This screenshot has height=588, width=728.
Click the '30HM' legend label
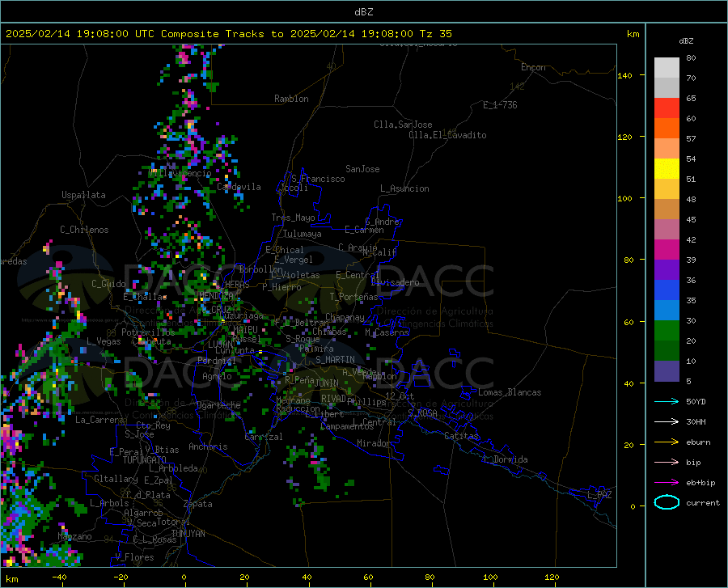point(696,422)
